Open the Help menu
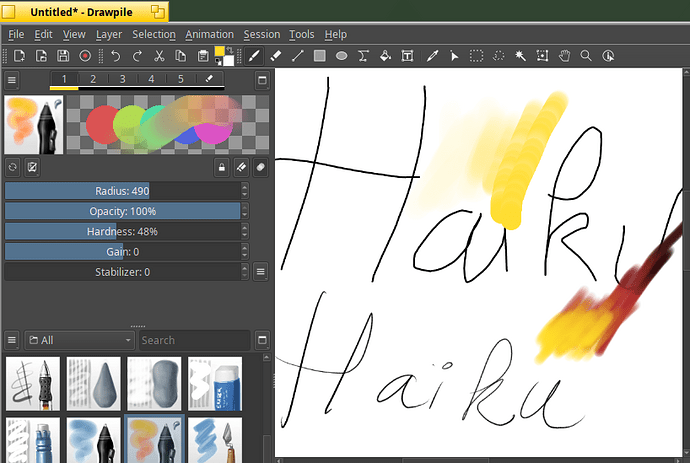690x463 pixels. (335, 34)
